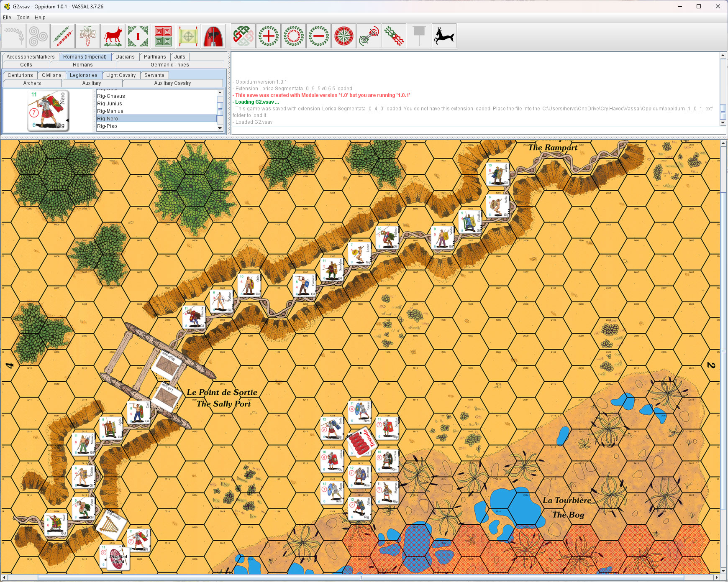Screen dimensions: 728x582
Task: Select the Romans tab
Action: [x=83, y=65]
